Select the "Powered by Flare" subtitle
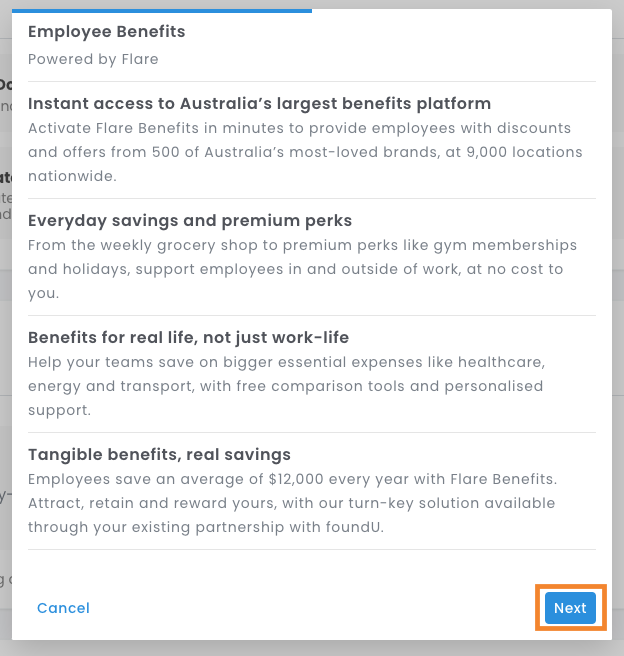The image size is (624, 656). 93,59
